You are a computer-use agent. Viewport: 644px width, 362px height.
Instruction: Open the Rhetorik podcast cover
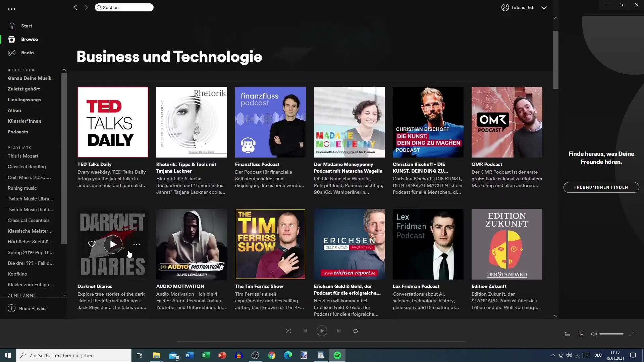click(x=192, y=122)
